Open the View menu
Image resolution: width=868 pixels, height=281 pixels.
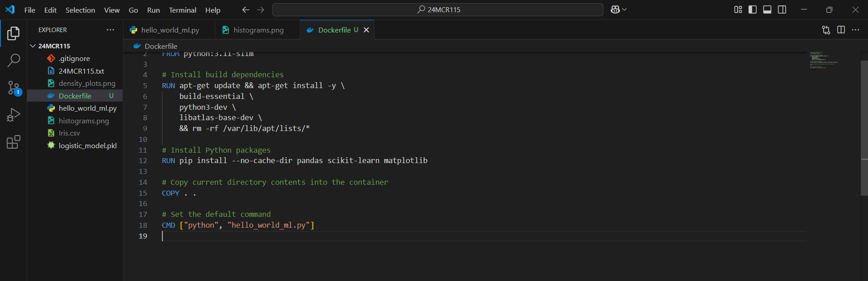112,10
